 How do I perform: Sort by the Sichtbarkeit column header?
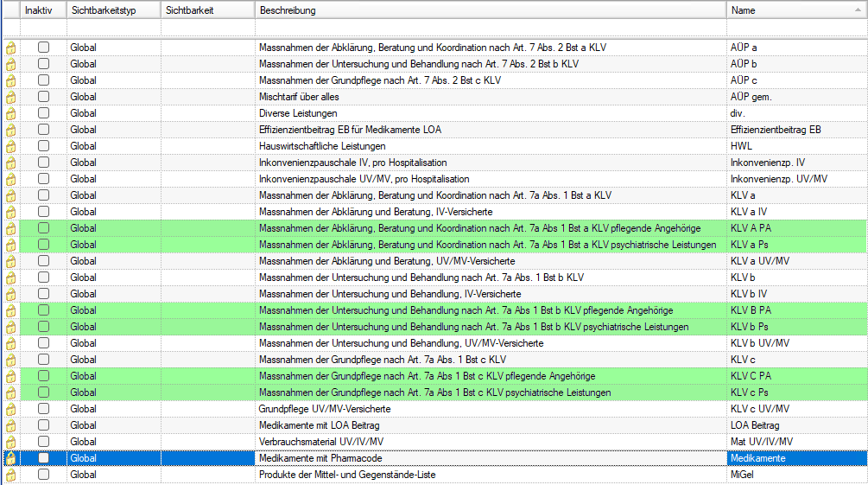[207, 10]
